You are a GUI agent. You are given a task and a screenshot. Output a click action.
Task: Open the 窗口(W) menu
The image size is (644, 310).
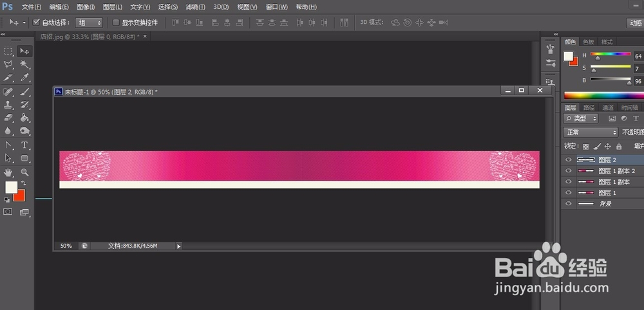[x=276, y=7]
